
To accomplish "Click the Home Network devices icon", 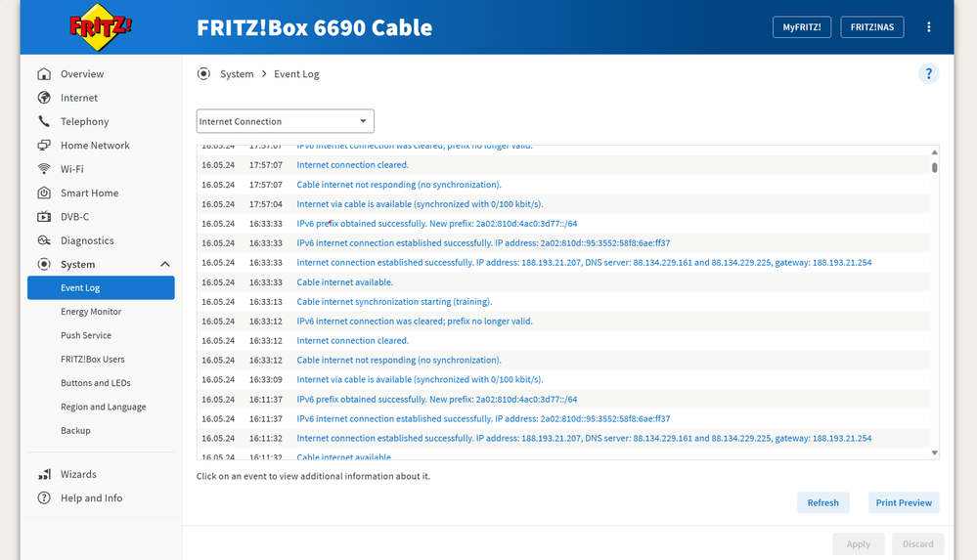I will point(44,146).
